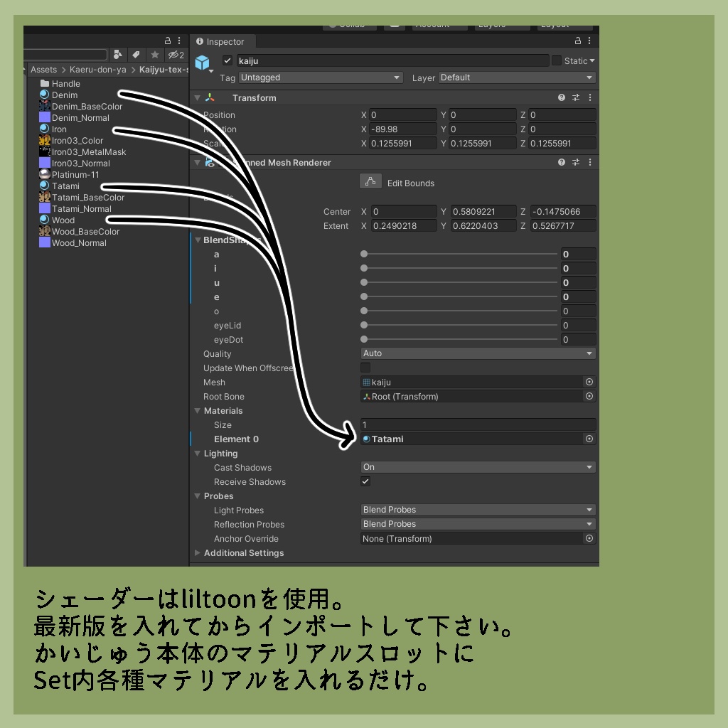Open the Cast Shadows dropdown
Screen dimensions: 728x728
(477, 467)
